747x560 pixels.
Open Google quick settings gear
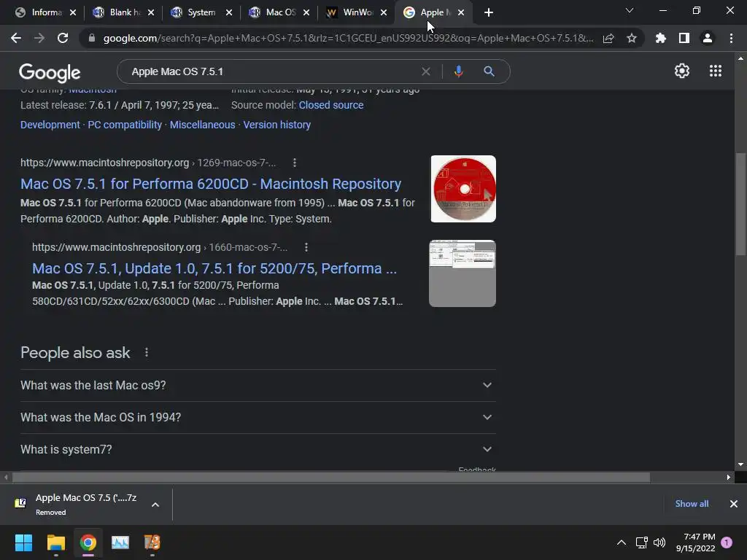point(682,71)
